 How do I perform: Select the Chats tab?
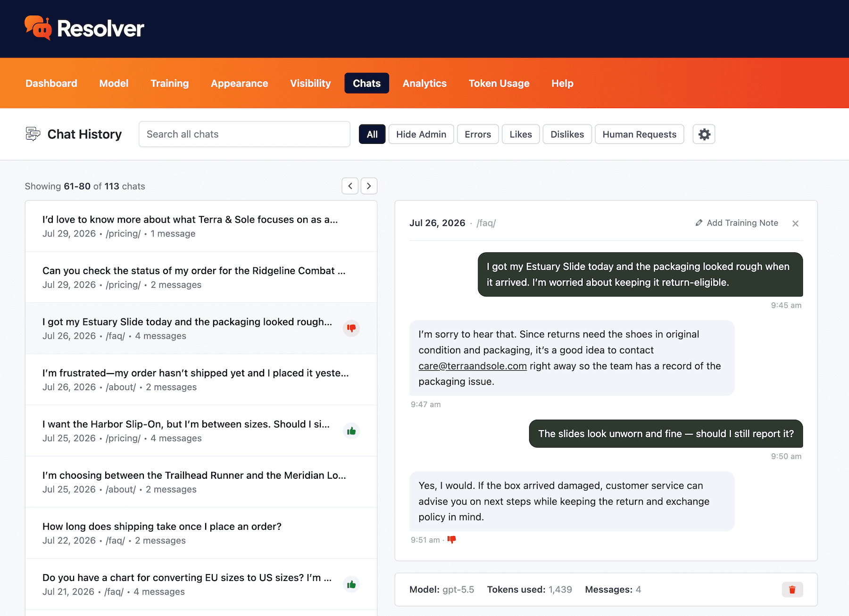[366, 83]
